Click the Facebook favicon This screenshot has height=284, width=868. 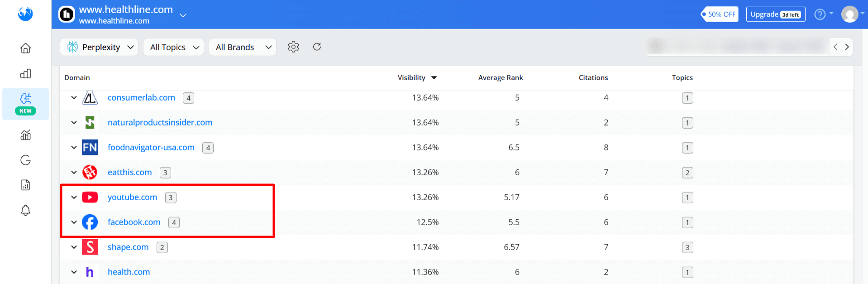point(90,222)
